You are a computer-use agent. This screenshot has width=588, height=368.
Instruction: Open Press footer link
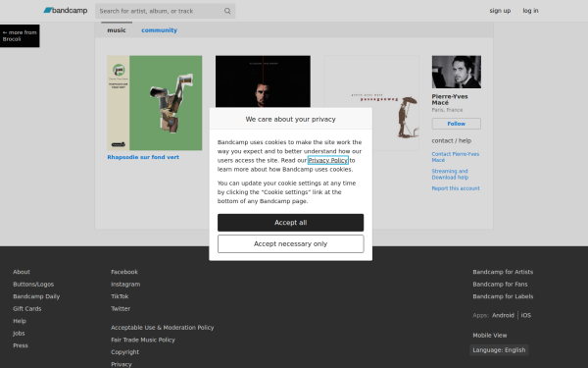(x=21, y=345)
